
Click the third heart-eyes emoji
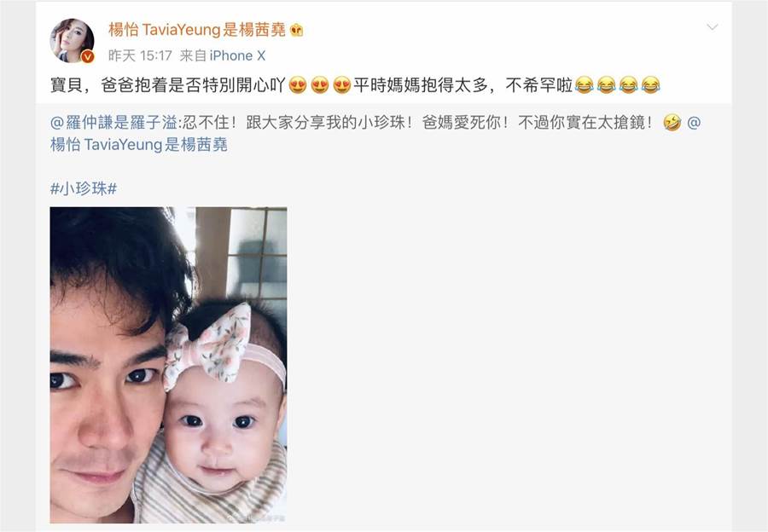coord(342,85)
